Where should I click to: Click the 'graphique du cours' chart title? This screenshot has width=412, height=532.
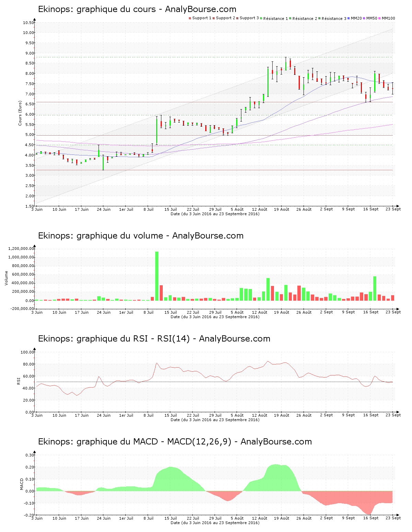pyautogui.click(x=137, y=9)
